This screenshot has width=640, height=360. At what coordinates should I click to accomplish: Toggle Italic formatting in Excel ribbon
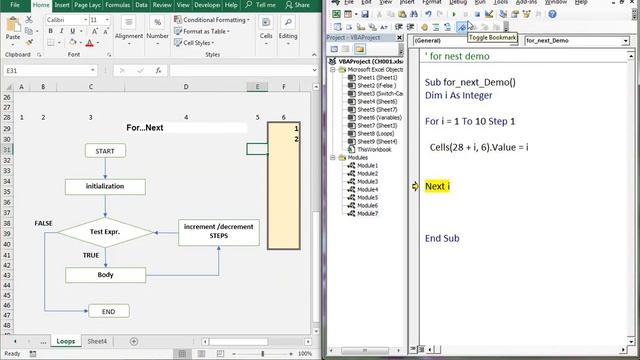[61, 31]
